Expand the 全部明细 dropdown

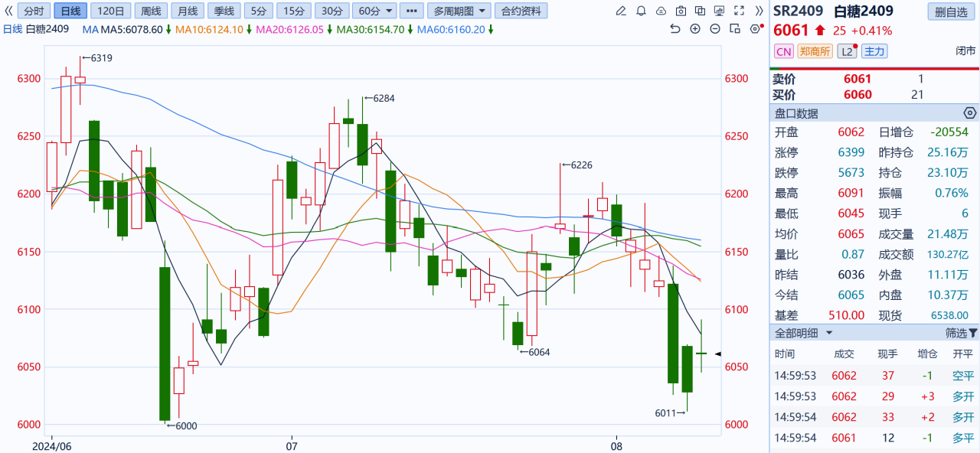coord(804,333)
